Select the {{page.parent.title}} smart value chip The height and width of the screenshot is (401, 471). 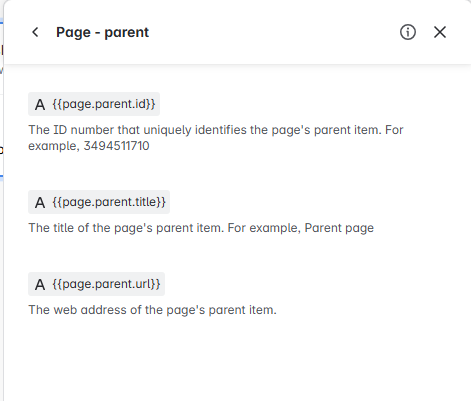[x=99, y=202]
